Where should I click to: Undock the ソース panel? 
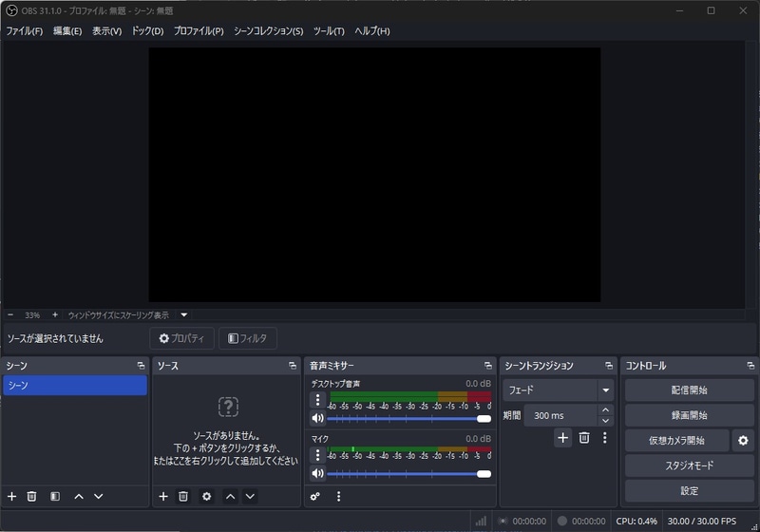coord(293,366)
